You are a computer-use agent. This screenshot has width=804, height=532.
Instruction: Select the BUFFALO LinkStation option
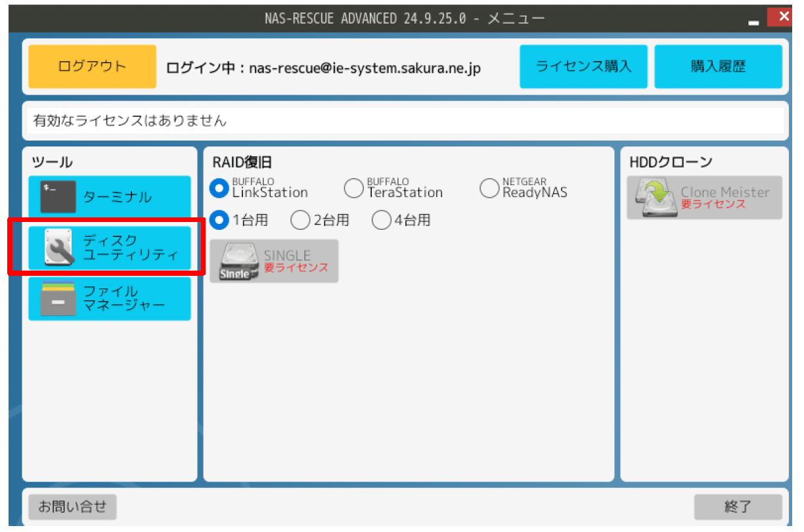point(219,188)
